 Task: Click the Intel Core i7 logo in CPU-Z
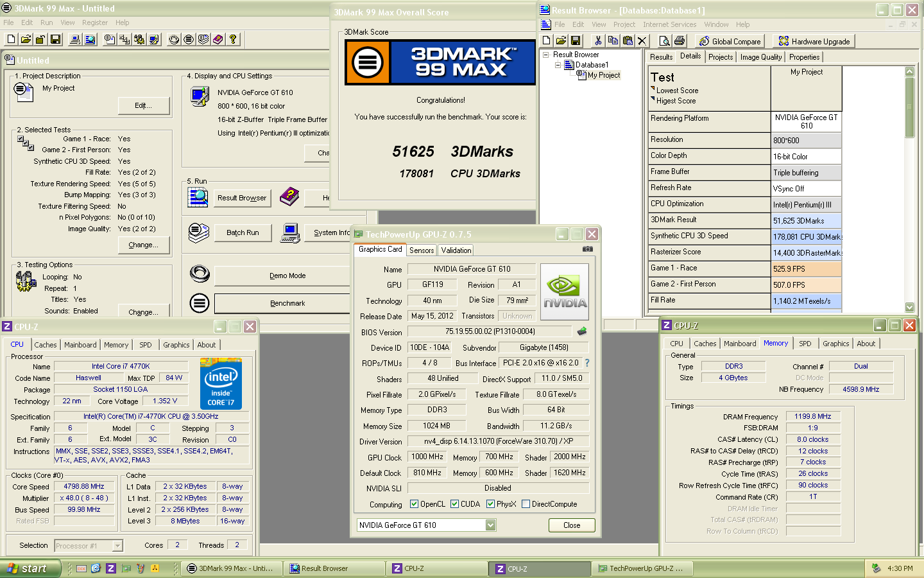click(x=221, y=383)
